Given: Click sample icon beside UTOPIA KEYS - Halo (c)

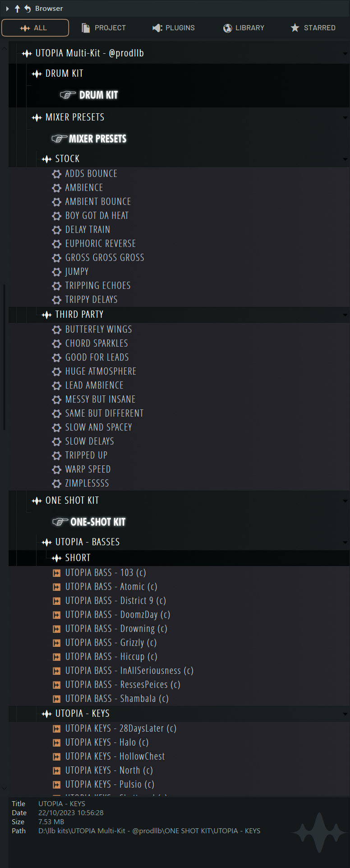Looking at the screenshot, I should (56, 743).
